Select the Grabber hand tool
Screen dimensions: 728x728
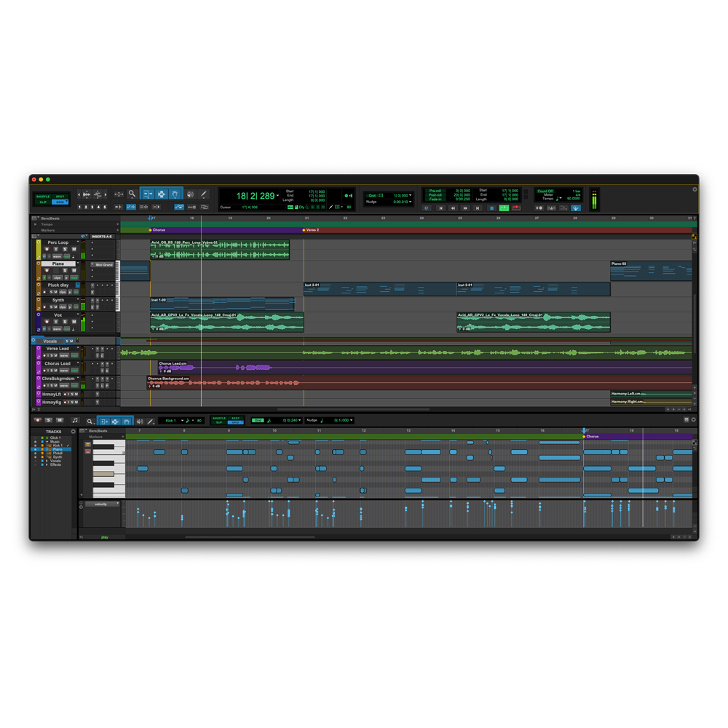[175, 194]
